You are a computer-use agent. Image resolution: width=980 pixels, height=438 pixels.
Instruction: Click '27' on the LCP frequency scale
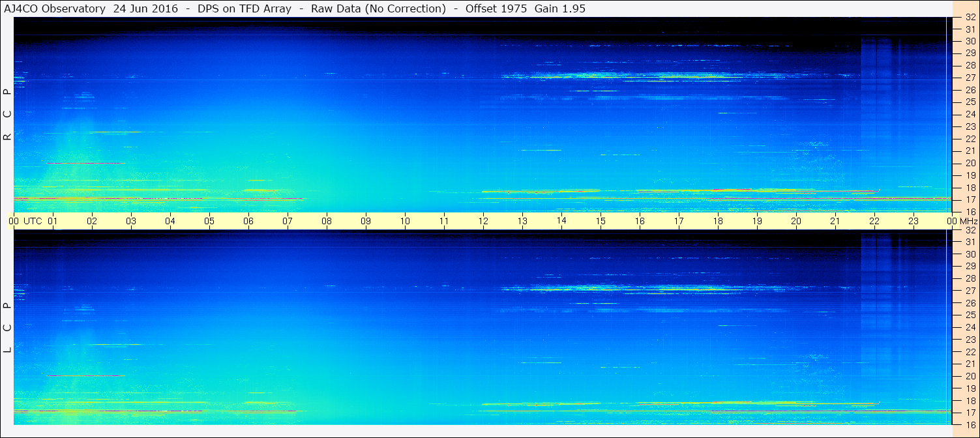970,291
